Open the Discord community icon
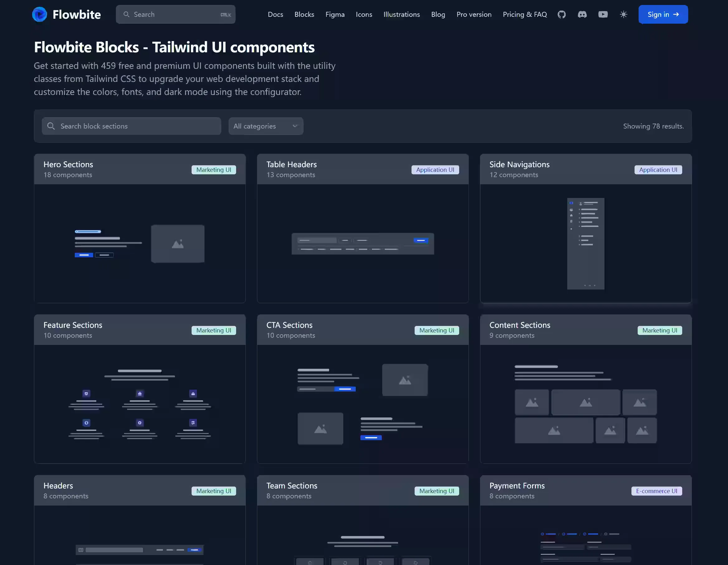 (x=582, y=14)
